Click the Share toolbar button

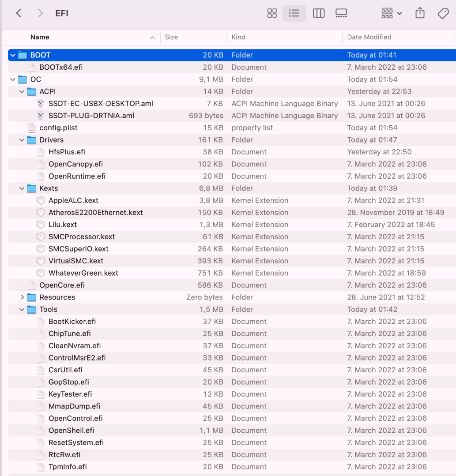[420, 13]
